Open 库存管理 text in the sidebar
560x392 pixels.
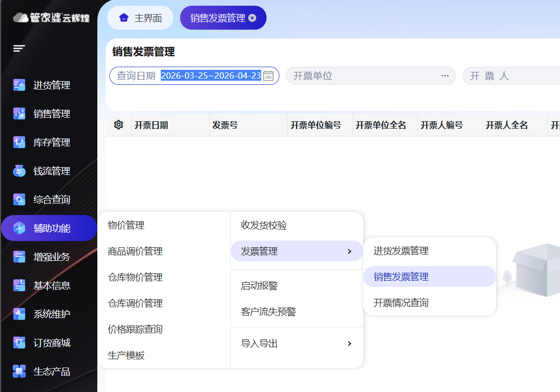pyautogui.click(x=52, y=142)
